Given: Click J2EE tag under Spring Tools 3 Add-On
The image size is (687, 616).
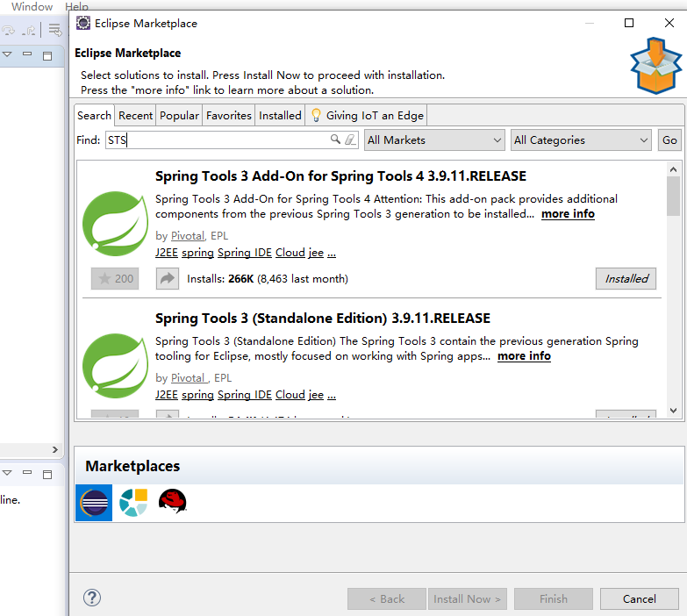Looking at the screenshot, I should click(x=167, y=253).
